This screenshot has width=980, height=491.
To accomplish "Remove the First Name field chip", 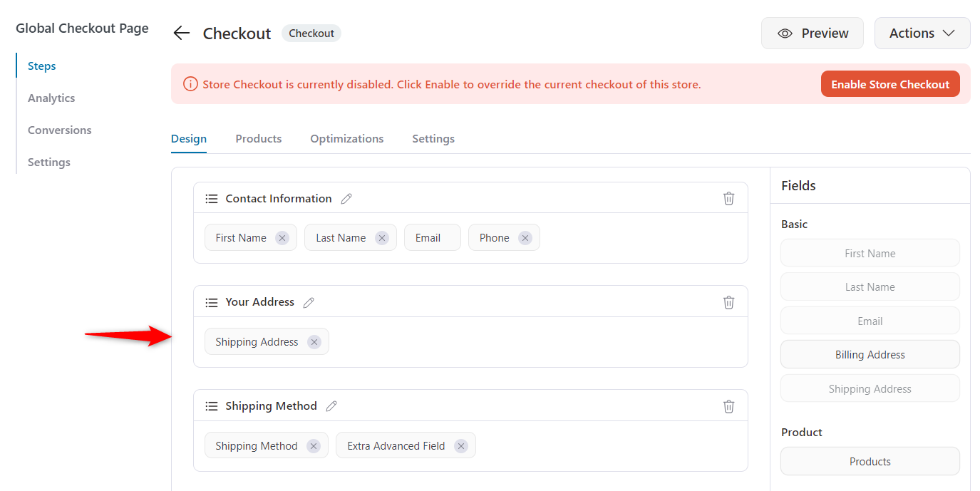I will (282, 238).
